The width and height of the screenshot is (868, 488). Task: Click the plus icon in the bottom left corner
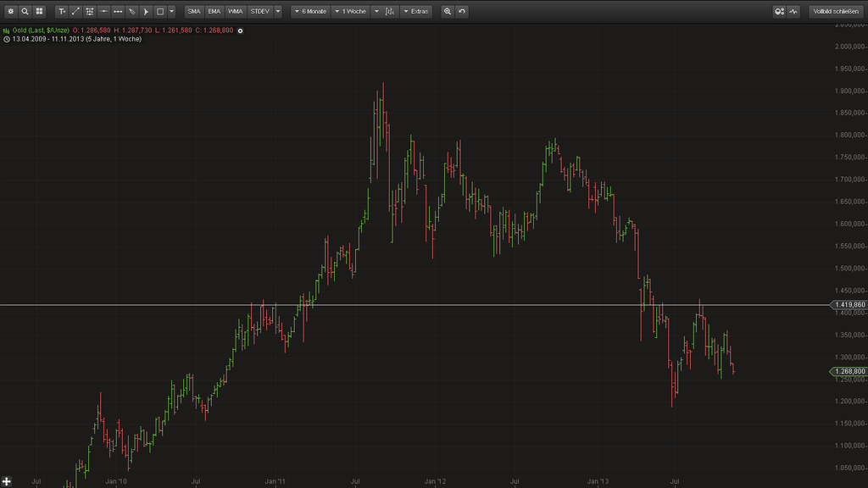tap(6, 482)
